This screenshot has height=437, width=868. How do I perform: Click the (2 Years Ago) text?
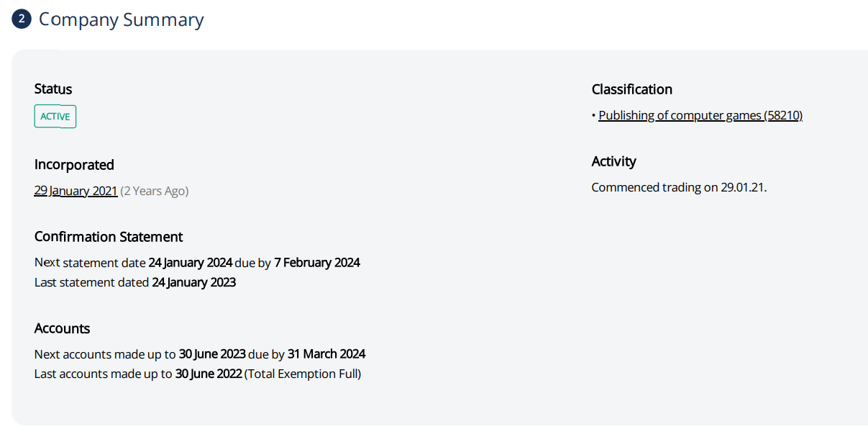(x=155, y=191)
